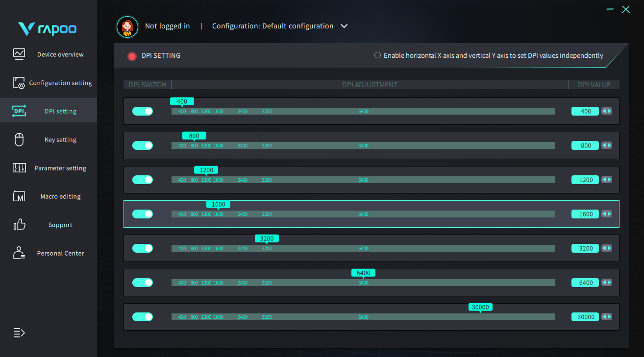This screenshot has height=357, width=644.
Task: Click the DPI value field showing 1200
Action: click(x=585, y=180)
